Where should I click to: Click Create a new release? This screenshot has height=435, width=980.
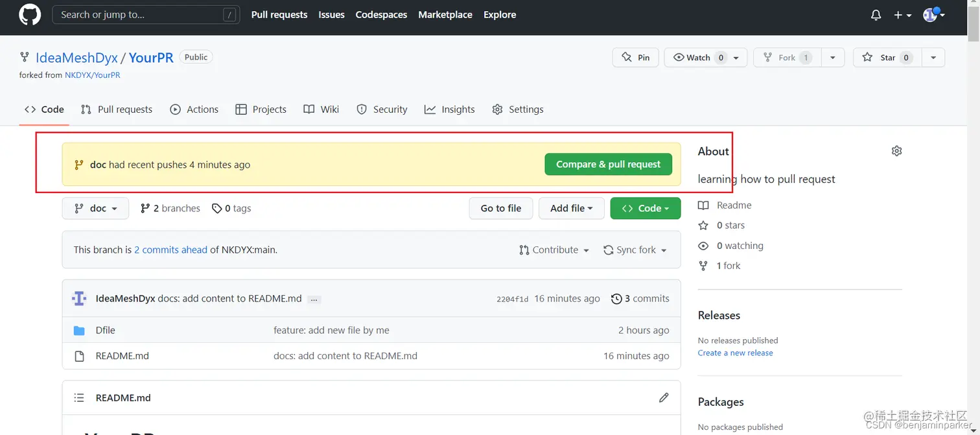(x=735, y=353)
